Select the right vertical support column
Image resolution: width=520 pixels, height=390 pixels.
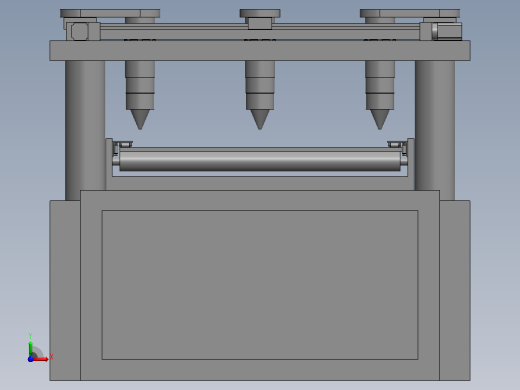[435, 130]
